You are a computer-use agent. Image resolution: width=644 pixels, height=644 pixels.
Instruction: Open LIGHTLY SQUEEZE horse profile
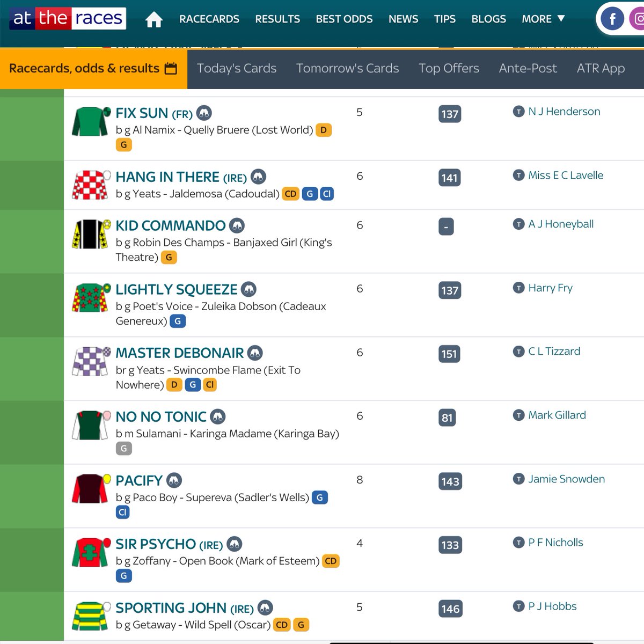click(177, 289)
